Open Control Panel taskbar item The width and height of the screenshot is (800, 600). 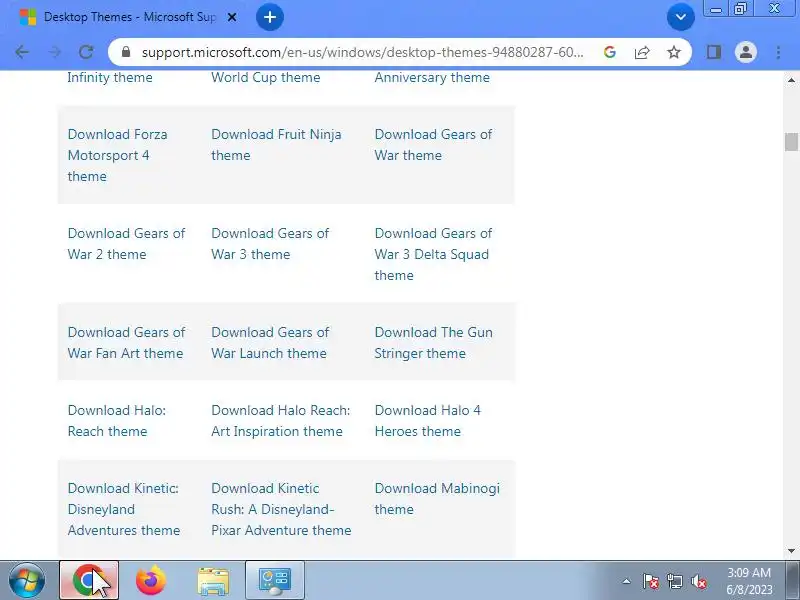(275, 580)
